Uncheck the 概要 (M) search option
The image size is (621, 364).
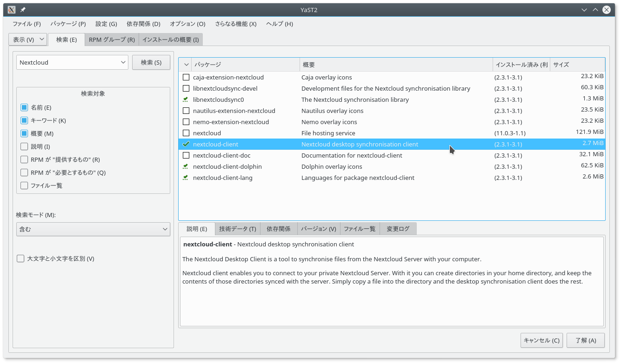pyautogui.click(x=24, y=133)
